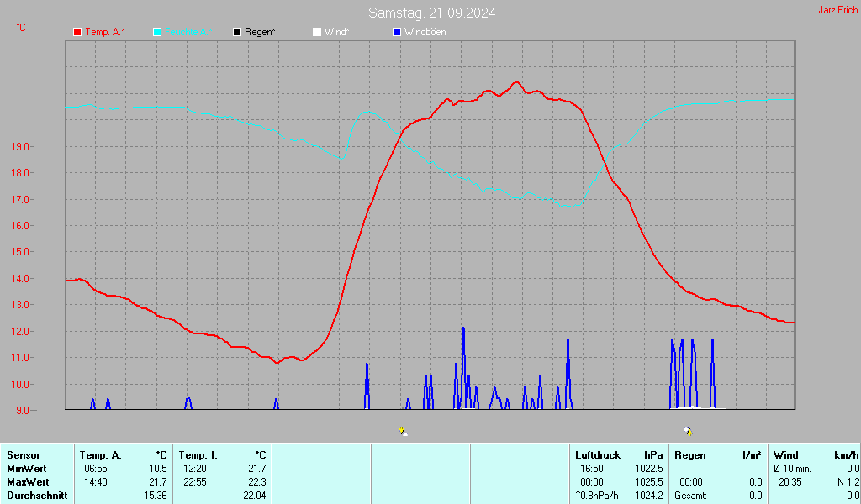Screen dimensions: 861x504
Task: Click the Jarz Erich label
Action: (838, 11)
